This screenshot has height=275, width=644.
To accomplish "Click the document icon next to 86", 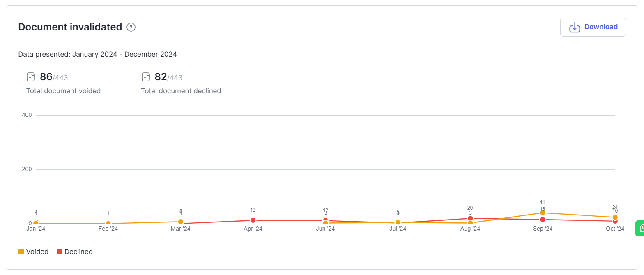I will (x=31, y=77).
